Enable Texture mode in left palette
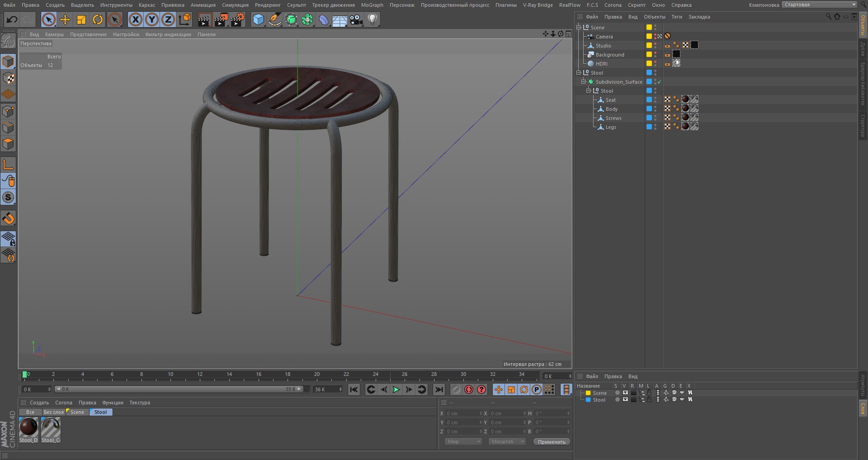This screenshot has width=868, height=460. coord(8,78)
